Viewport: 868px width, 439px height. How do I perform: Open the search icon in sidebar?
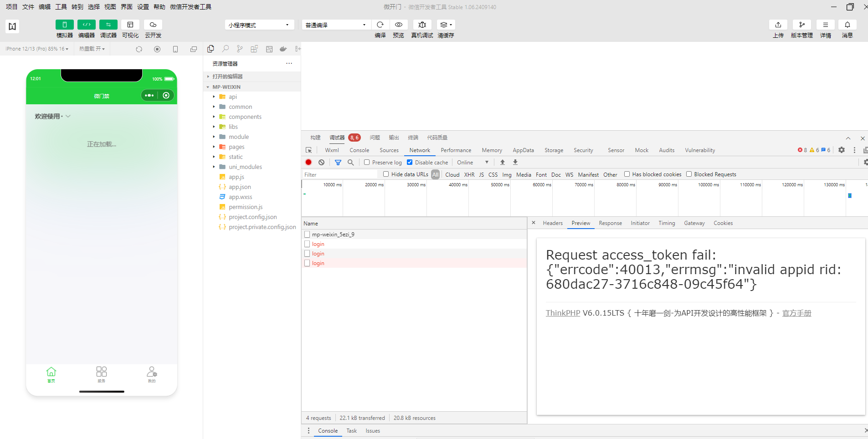pos(225,49)
